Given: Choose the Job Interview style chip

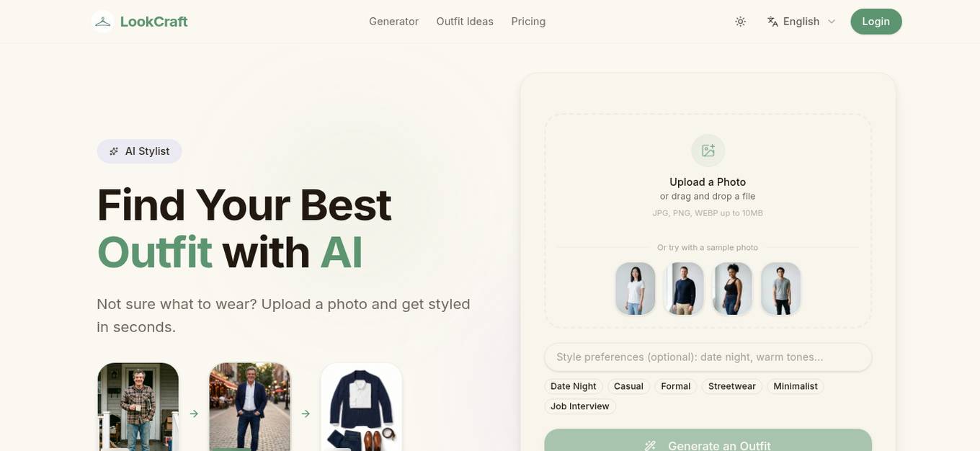Looking at the screenshot, I should coord(580,406).
